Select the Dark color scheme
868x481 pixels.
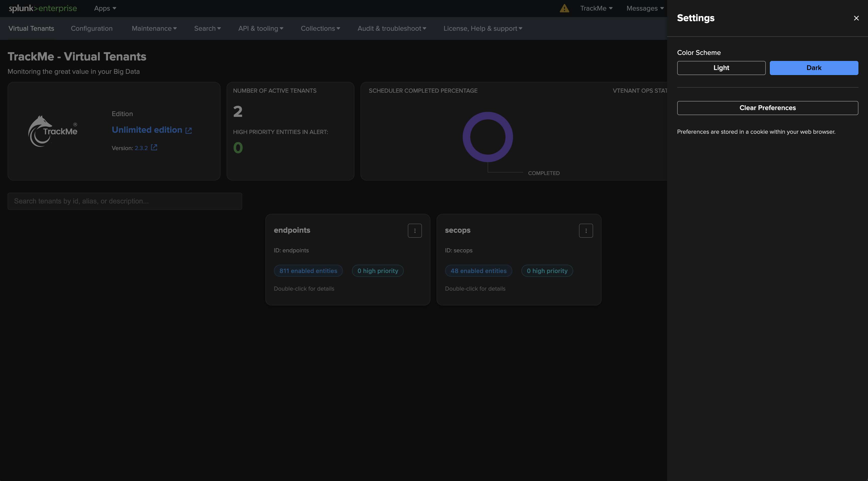814,68
